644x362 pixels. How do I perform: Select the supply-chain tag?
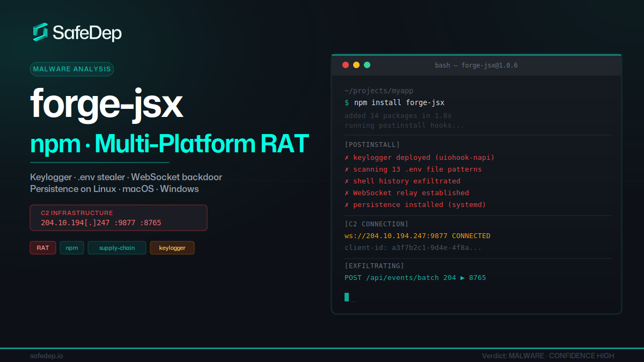click(x=116, y=247)
